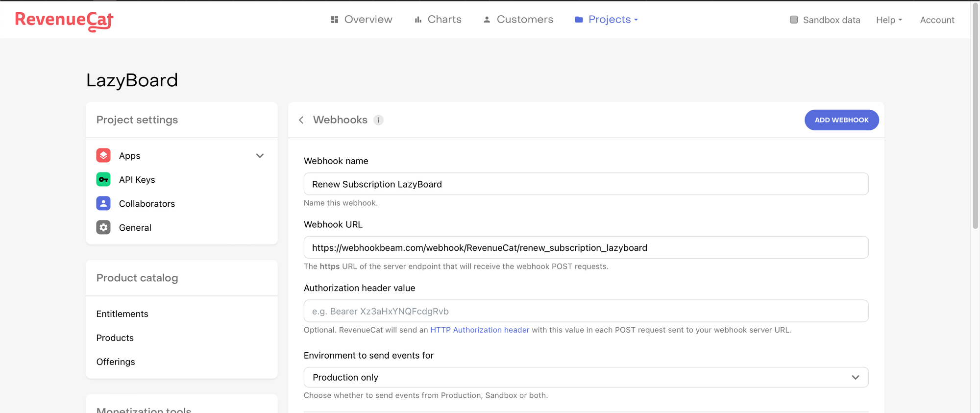Open the Environment dropdown set to Production only
Viewport: 980px width, 413px height.
pos(586,377)
